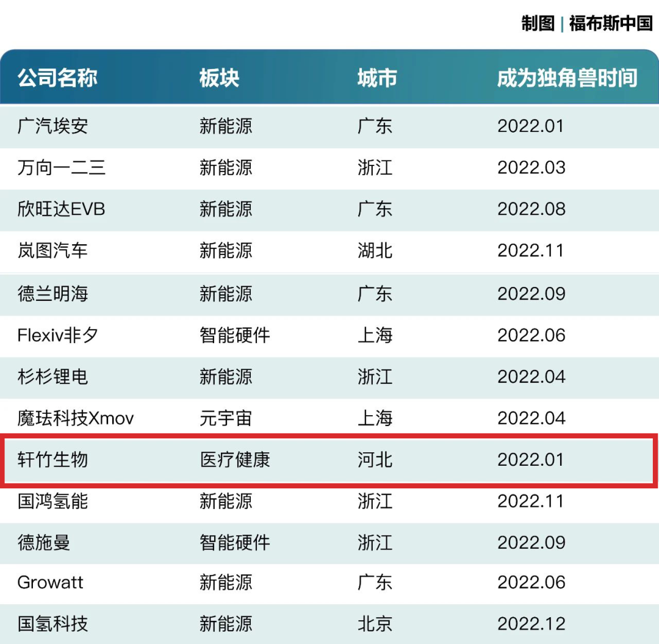Click 智能硬件 sector in Flexiv非夕 row
Screen dimensions: 659x644
pyautogui.click(x=234, y=335)
